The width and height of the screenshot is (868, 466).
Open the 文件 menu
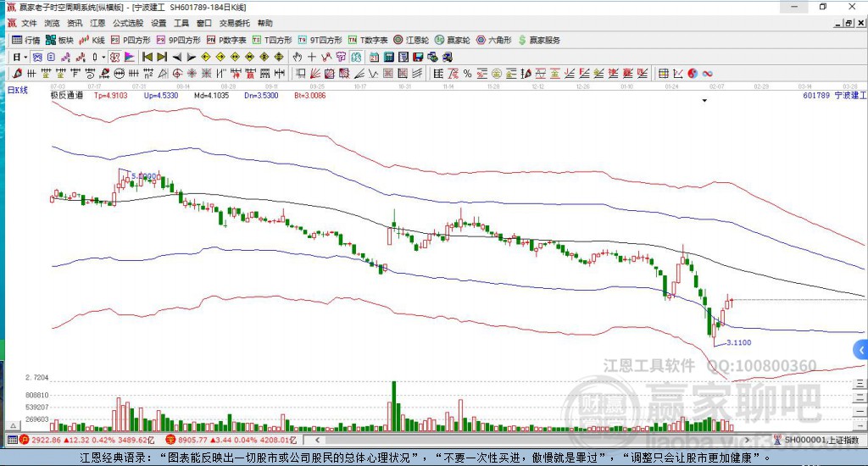(29, 23)
